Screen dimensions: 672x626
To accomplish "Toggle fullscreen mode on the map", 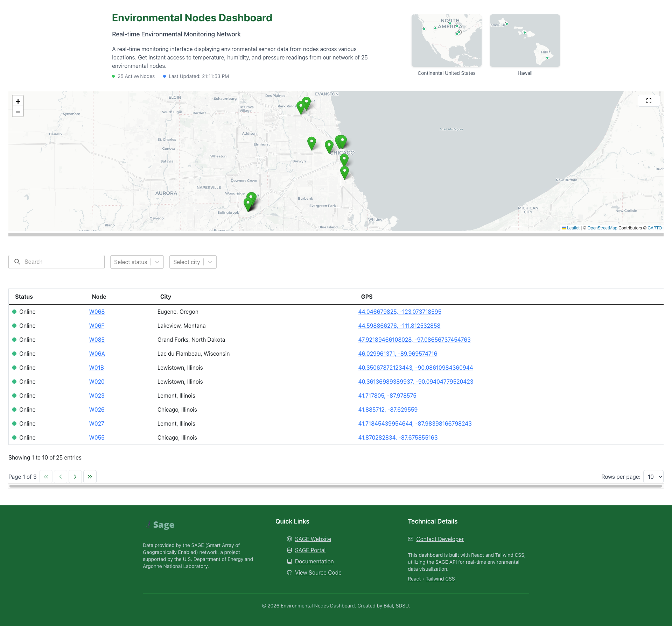I will [649, 101].
